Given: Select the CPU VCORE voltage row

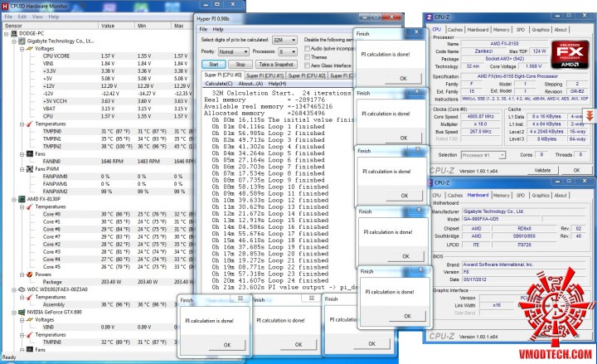Looking at the screenshot, I should pyautogui.click(x=98, y=56).
